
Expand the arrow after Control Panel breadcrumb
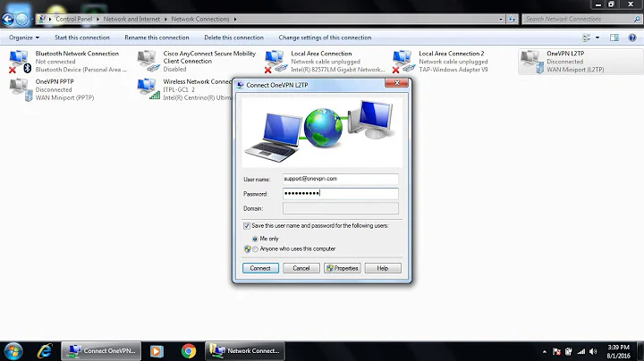point(97,20)
